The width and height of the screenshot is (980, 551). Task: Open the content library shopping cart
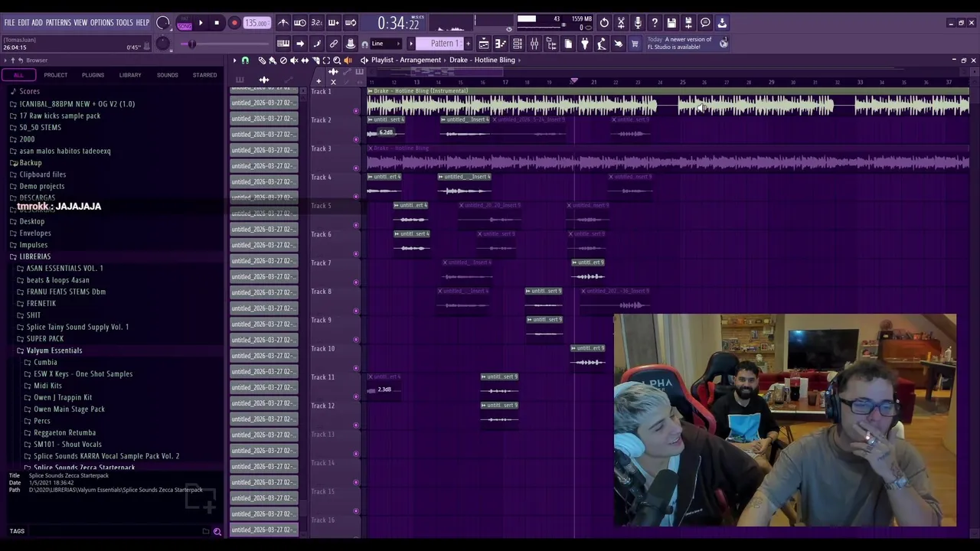tap(635, 44)
